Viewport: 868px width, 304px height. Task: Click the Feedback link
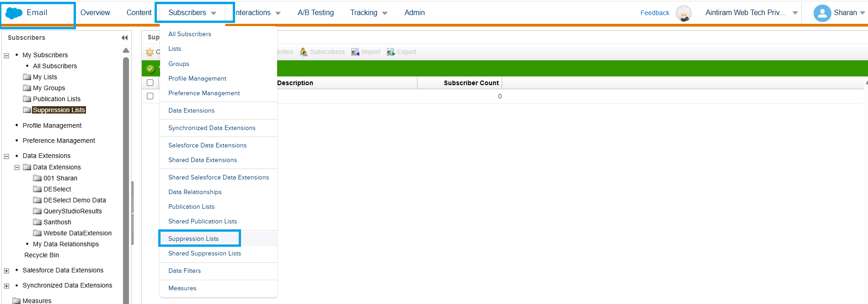point(654,13)
